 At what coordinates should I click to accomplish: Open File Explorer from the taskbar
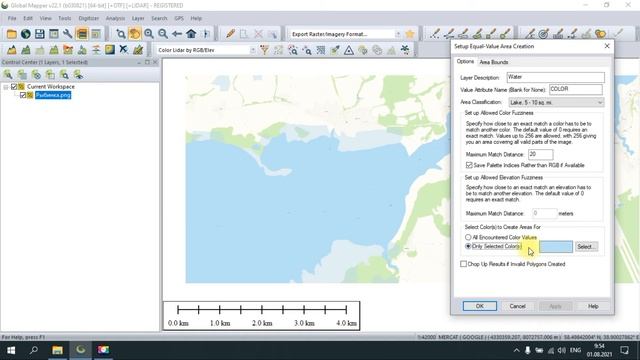[57, 350]
